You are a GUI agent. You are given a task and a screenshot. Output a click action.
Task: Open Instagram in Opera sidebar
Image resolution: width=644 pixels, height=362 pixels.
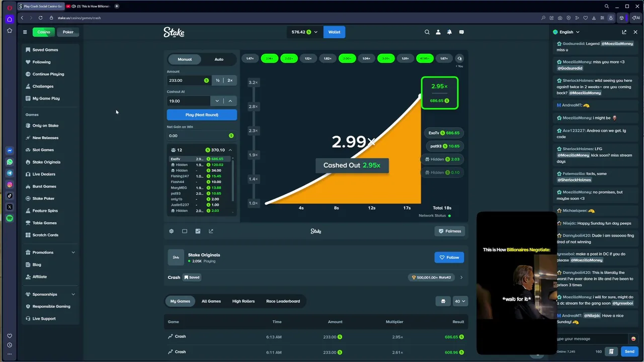10,185
